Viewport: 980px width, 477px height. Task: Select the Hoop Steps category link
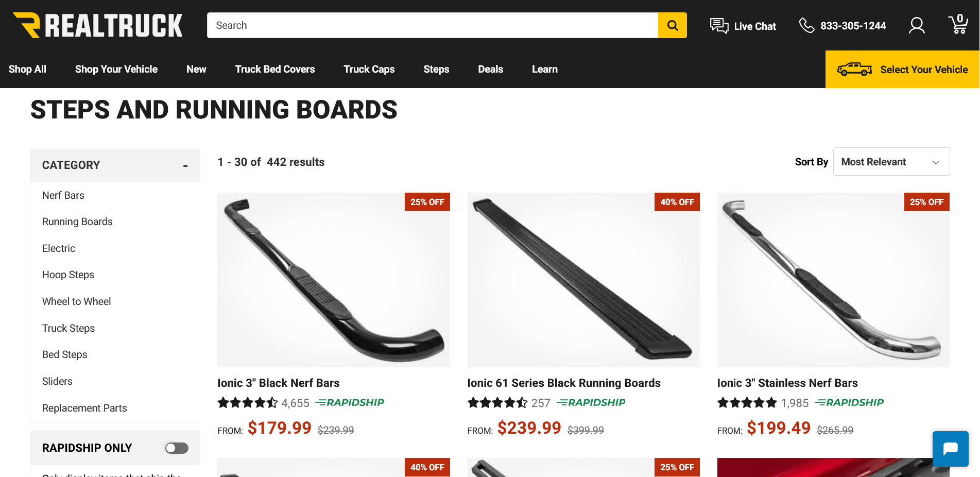tap(68, 275)
